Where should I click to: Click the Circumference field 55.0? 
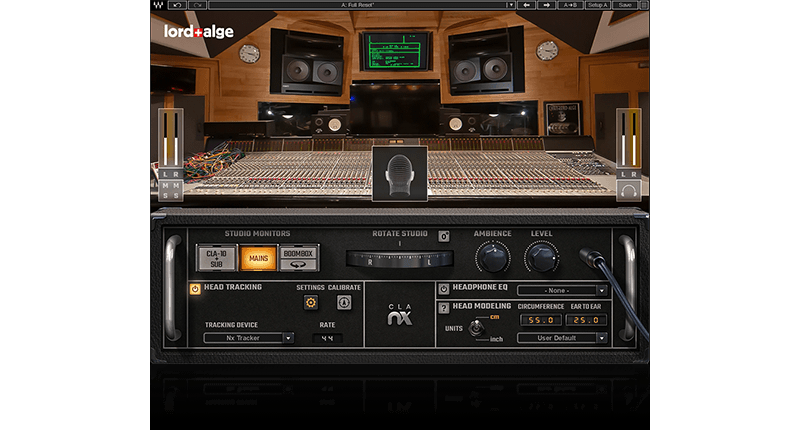pos(541,320)
